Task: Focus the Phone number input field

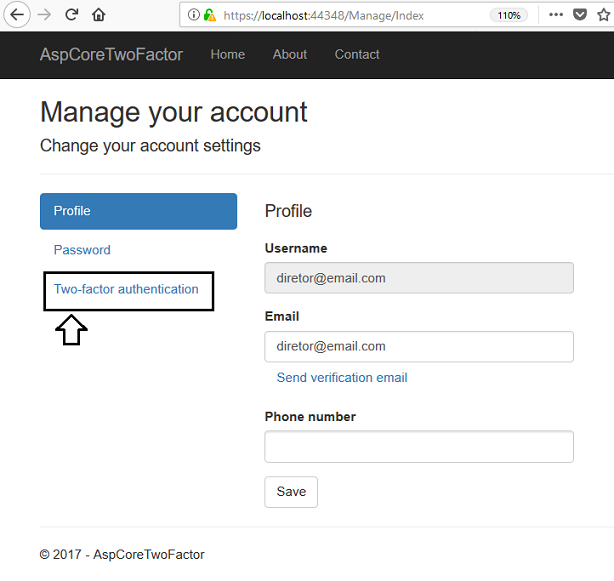Action: click(x=419, y=447)
